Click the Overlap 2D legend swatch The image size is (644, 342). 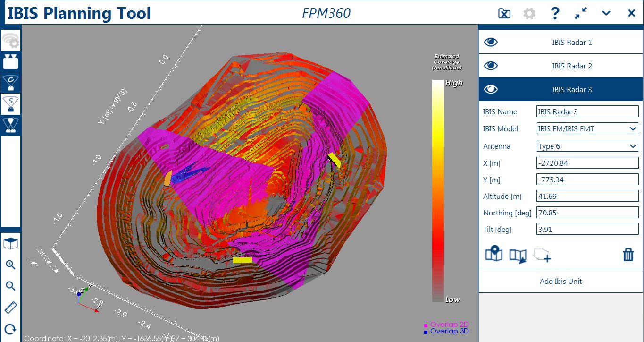pos(426,325)
